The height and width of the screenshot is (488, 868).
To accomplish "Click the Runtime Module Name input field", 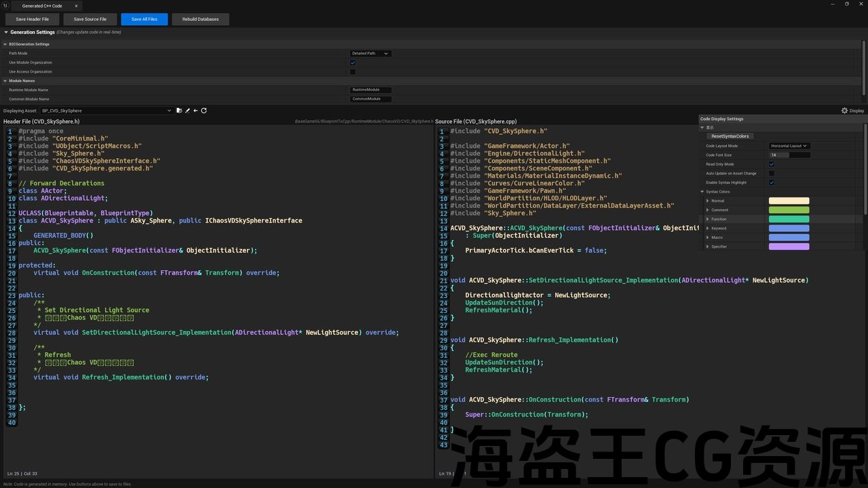I will pos(371,90).
